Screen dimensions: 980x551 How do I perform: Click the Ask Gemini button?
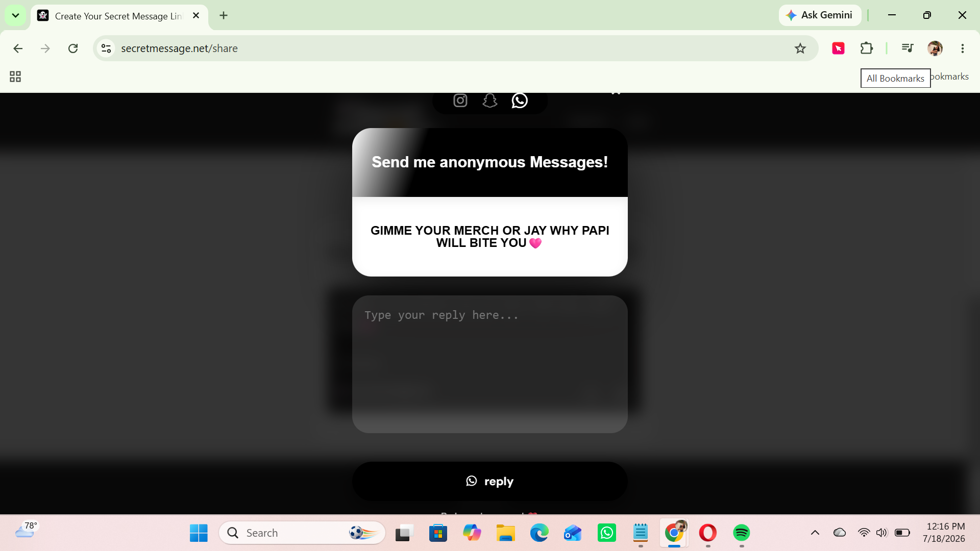[x=820, y=15]
